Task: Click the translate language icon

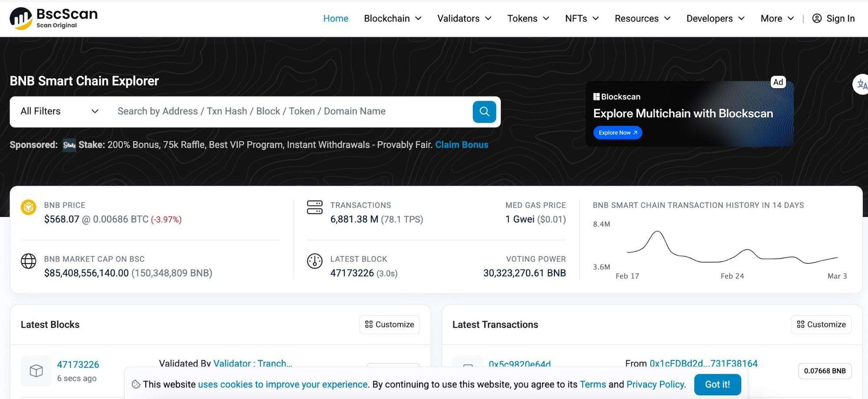Action: (x=861, y=85)
